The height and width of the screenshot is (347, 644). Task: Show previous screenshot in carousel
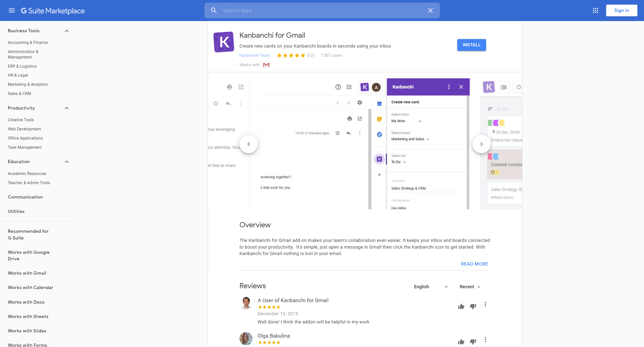coord(248,144)
